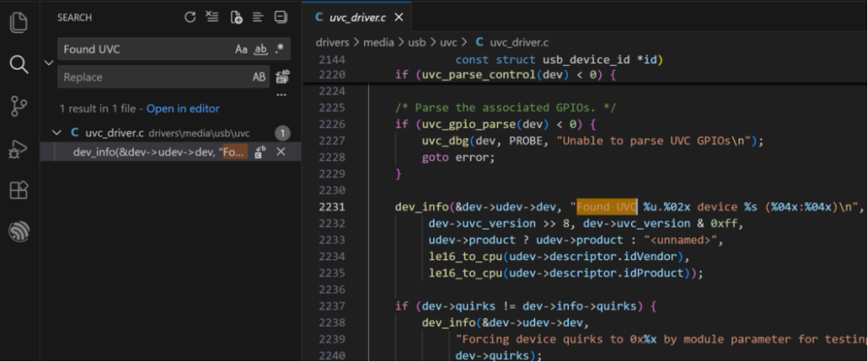The height and width of the screenshot is (362, 868).
Task: Open the ESP-IDF Espressif view
Action: tap(19, 231)
